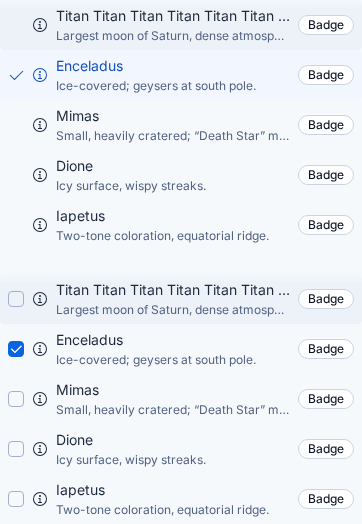
Task: Uncheck the Enceladus checkbox
Action: [x=16, y=349]
